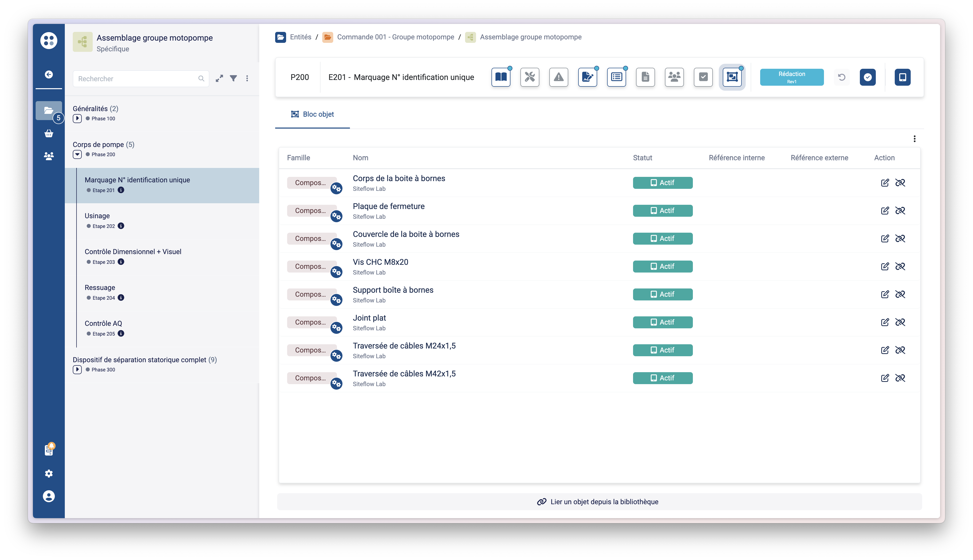The width and height of the screenshot is (973, 560).
Task: Expand the Généralités Phase 100 section
Action: pyautogui.click(x=77, y=119)
